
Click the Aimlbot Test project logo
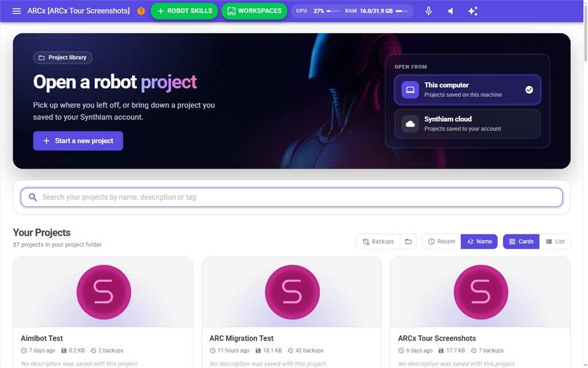104,292
